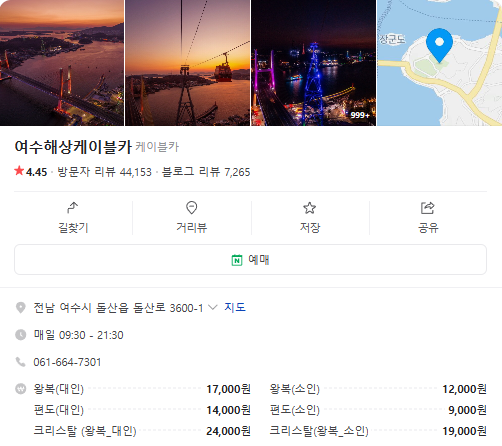Click the gray 케이블카 category label

[157, 147]
